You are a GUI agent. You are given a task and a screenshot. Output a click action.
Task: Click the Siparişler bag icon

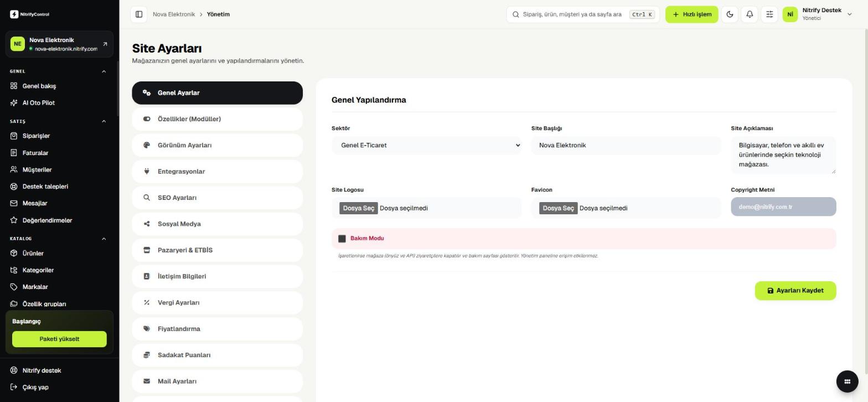click(x=14, y=136)
